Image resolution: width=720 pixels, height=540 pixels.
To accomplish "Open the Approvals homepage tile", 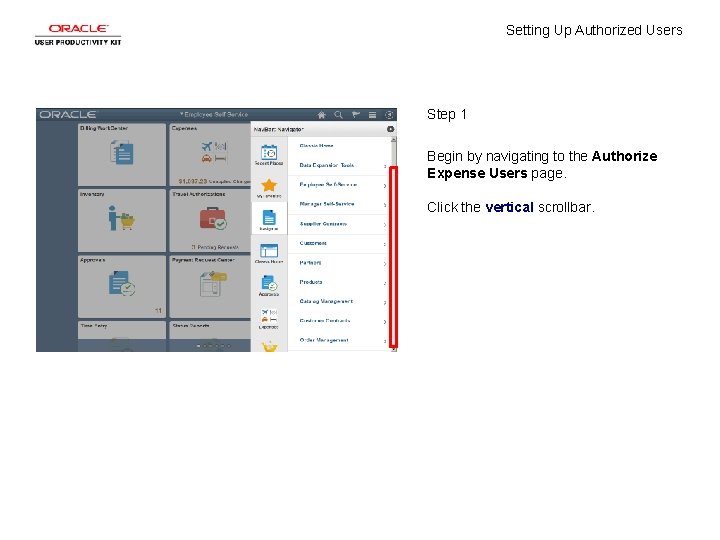I will [x=122, y=287].
